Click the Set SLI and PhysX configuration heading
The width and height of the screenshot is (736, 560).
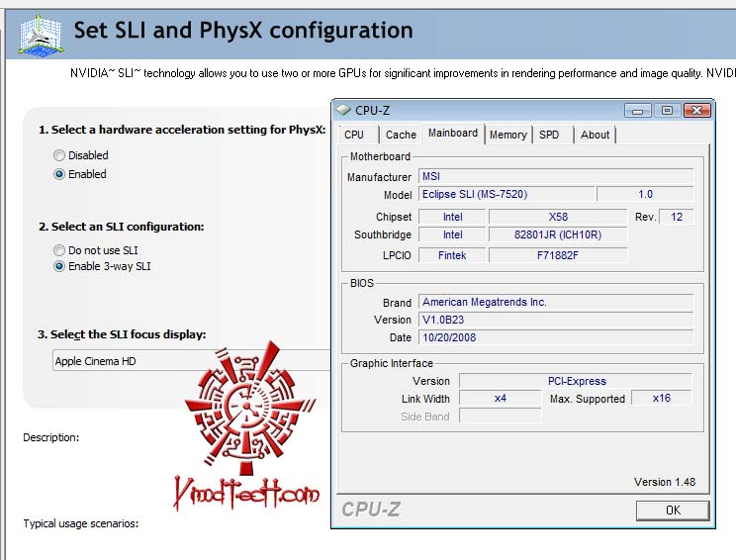coord(243,30)
